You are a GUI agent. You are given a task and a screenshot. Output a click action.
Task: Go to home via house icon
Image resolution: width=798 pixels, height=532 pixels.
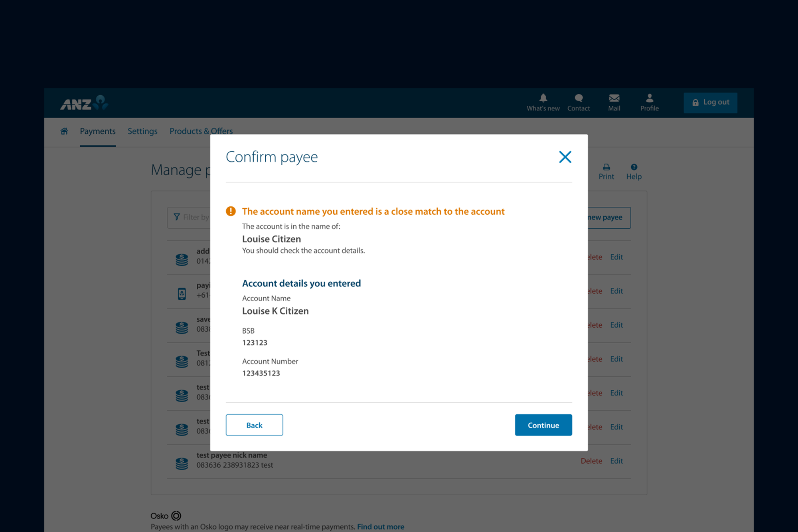[64, 131]
